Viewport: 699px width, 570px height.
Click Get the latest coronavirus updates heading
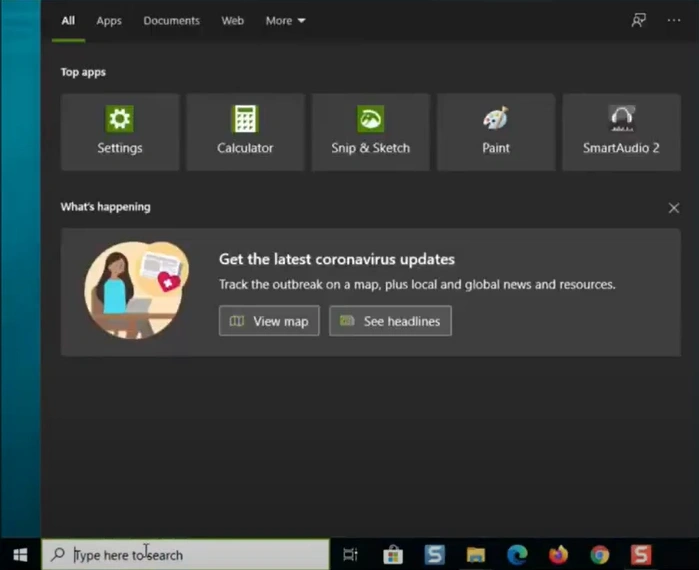click(x=337, y=259)
